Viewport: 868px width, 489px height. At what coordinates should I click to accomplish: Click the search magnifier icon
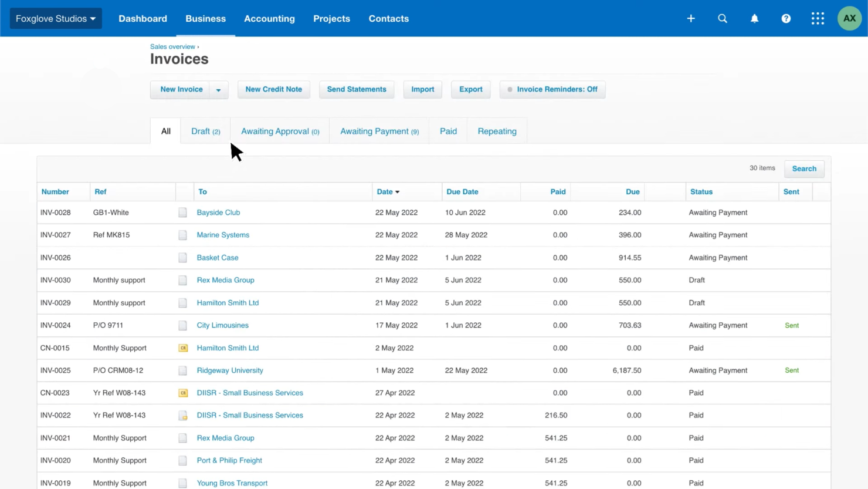click(x=723, y=18)
